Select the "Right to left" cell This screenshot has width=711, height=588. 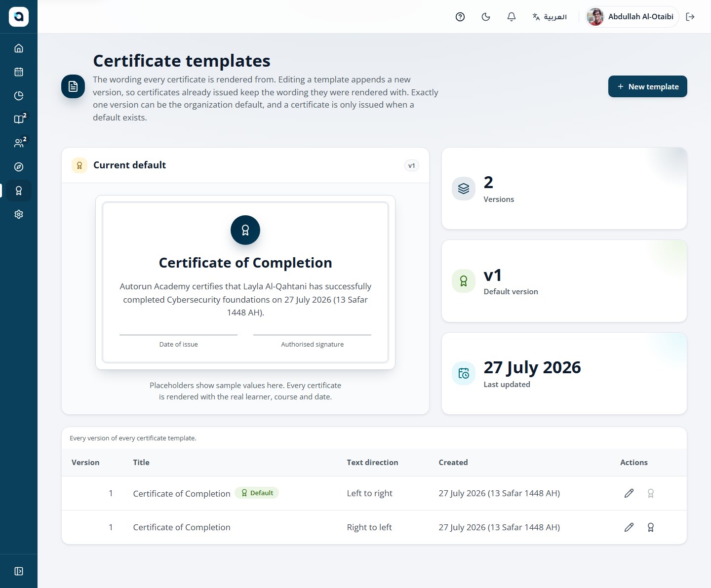point(369,527)
